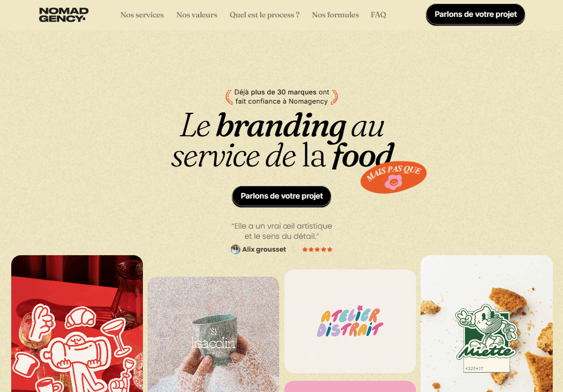Image resolution: width=563 pixels, height=392 pixels.
Task: Go to Nos valeurs section
Action: (x=197, y=15)
